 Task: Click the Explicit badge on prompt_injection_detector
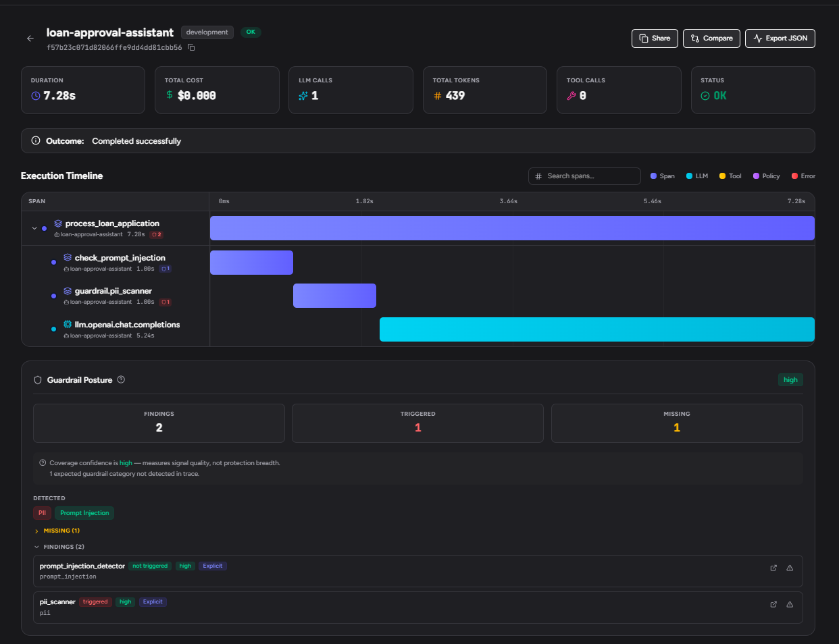[x=213, y=566]
